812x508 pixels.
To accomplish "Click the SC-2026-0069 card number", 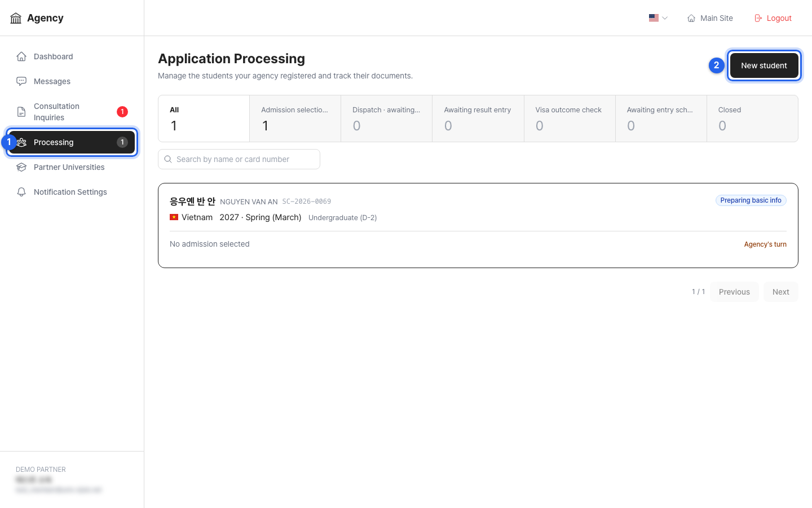I will pyautogui.click(x=307, y=202).
